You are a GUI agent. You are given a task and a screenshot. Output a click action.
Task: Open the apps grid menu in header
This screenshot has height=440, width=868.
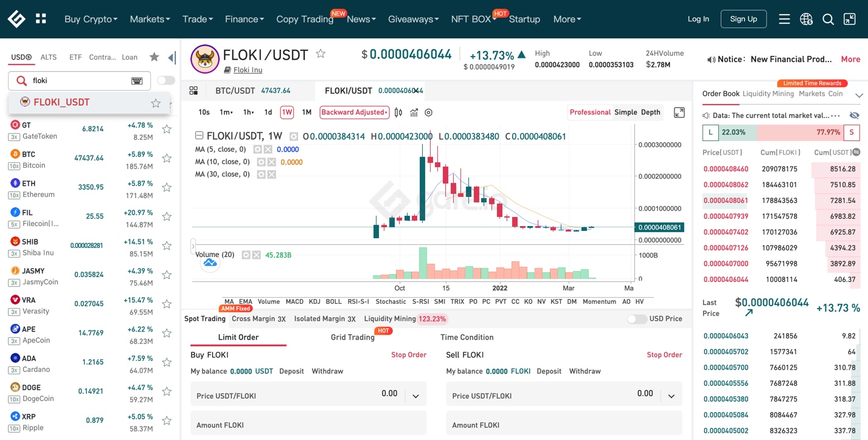[41, 19]
